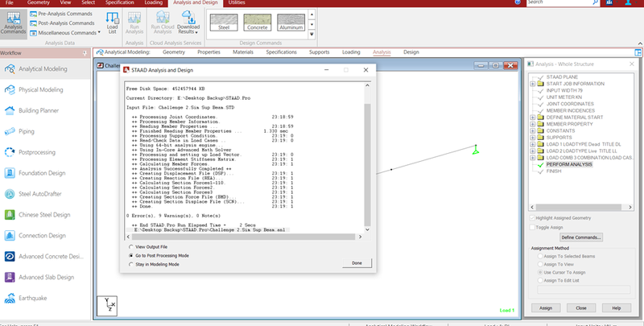Expand the SUPPORTS node
The image size is (644, 326).
click(533, 138)
